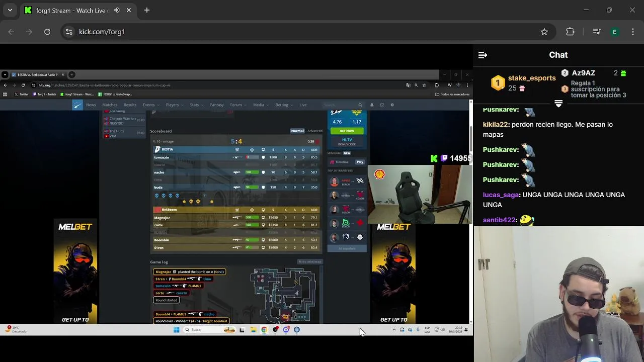
Task: Open Matches in streamed HLTV menu
Action: (110, 105)
